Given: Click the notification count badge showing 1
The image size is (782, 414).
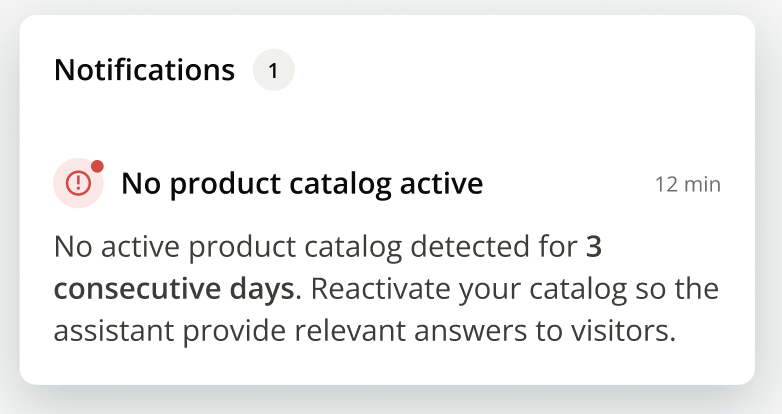Looking at the screenshot, I should (x=273, y=71).
